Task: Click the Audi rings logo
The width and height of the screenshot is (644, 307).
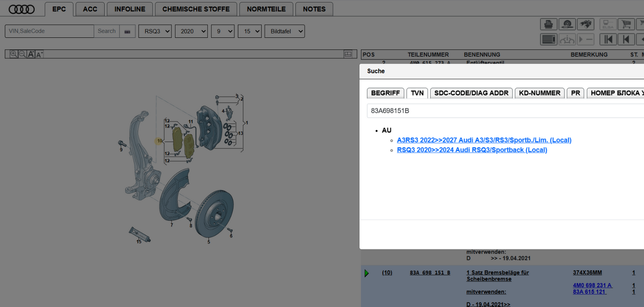Action: coord(22,9)
